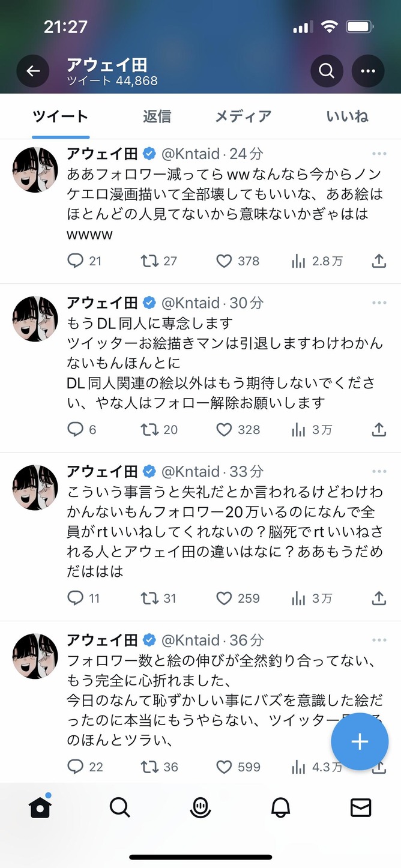
Task: Expand options menu on the 30分 tweet
Action: [379, 303]
